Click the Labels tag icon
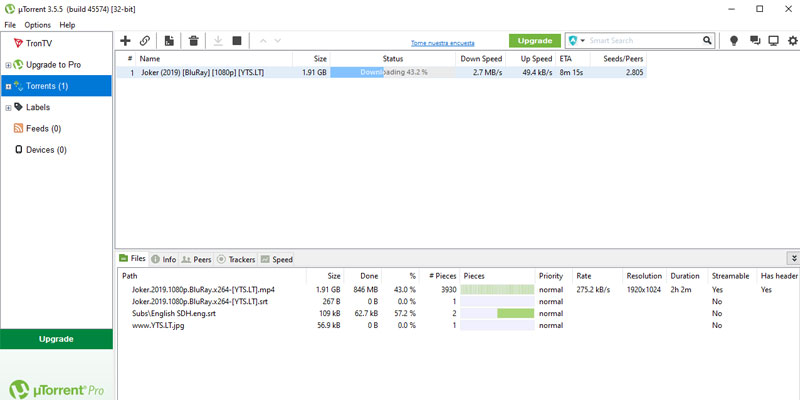Viewport: 800px width, 400px height. pos(18,107)
